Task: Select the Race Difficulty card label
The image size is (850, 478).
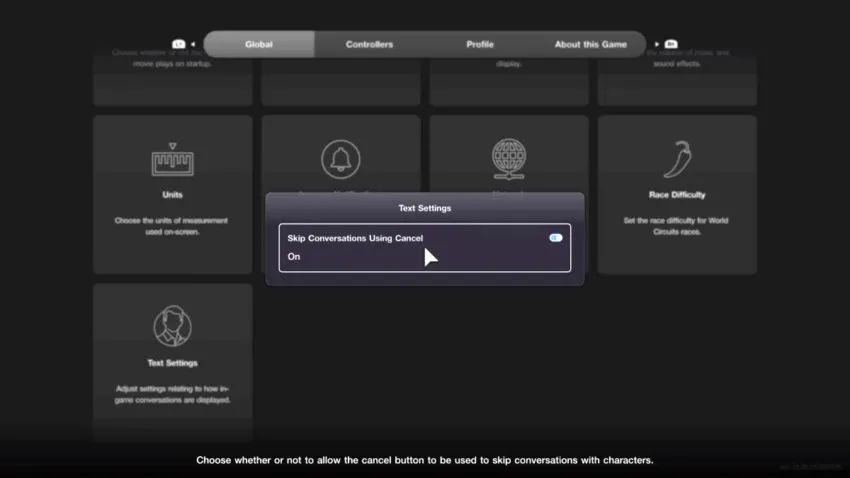Action: tap(677, 195)
